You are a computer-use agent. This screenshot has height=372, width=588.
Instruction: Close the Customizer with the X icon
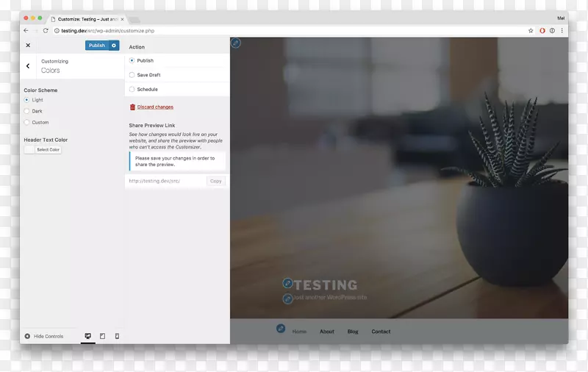(28, 46)
